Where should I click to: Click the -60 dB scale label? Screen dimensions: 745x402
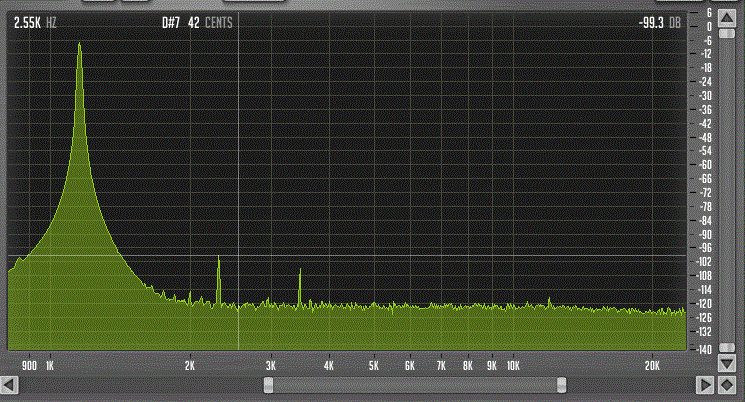pos(706,165)
